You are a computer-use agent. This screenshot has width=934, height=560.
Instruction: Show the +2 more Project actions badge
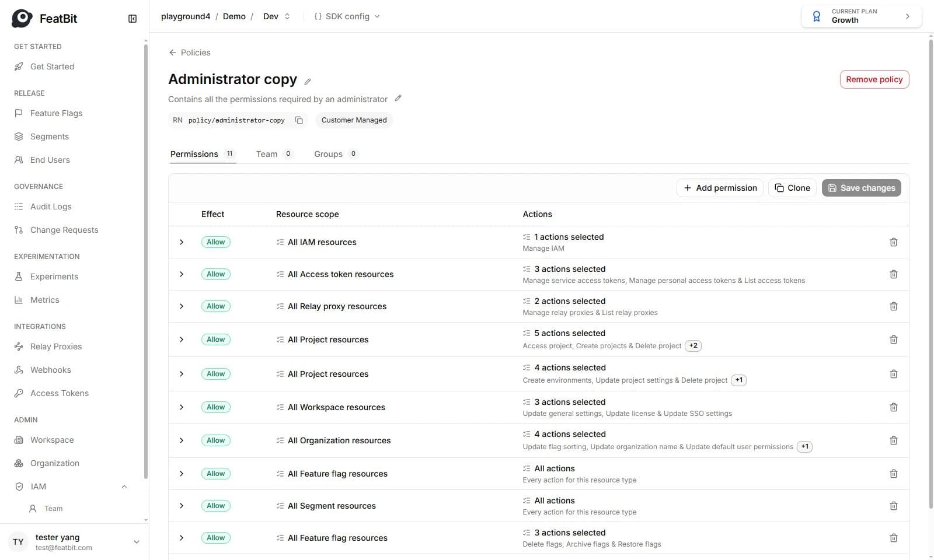[x=693, y=346]
